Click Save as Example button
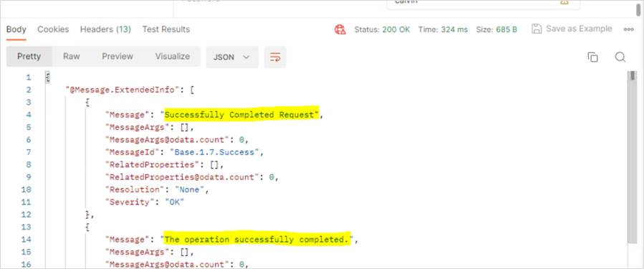The image size is (644, 269). point(572,29)
